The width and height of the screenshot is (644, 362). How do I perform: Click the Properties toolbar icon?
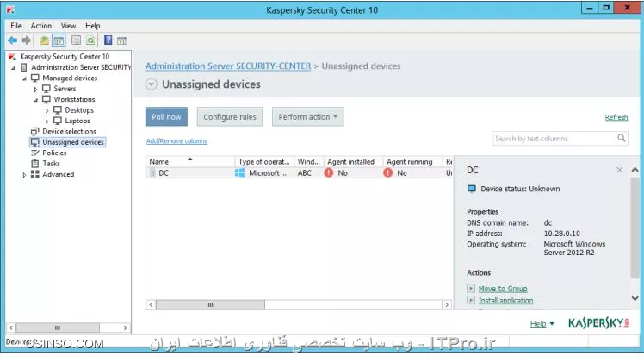pos(76,41)
